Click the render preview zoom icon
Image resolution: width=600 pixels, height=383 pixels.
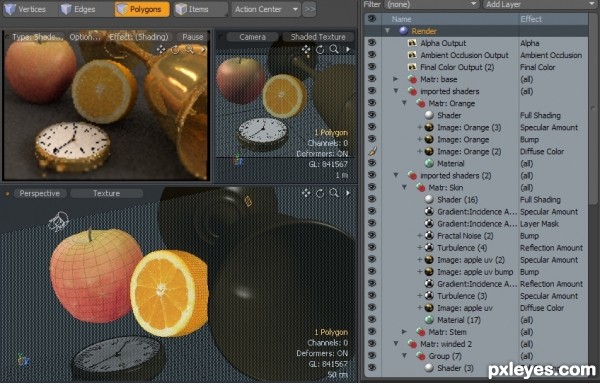[189, 49]
